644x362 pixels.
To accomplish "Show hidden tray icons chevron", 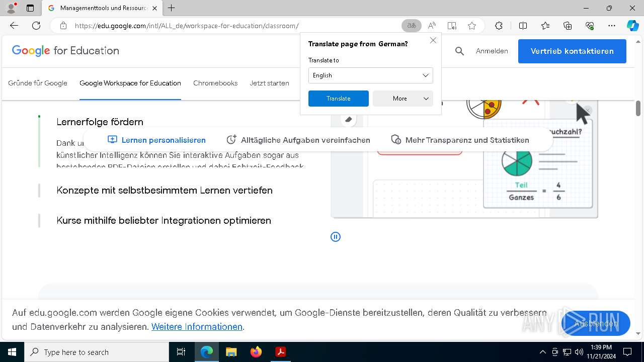I will tap(542, 352).
